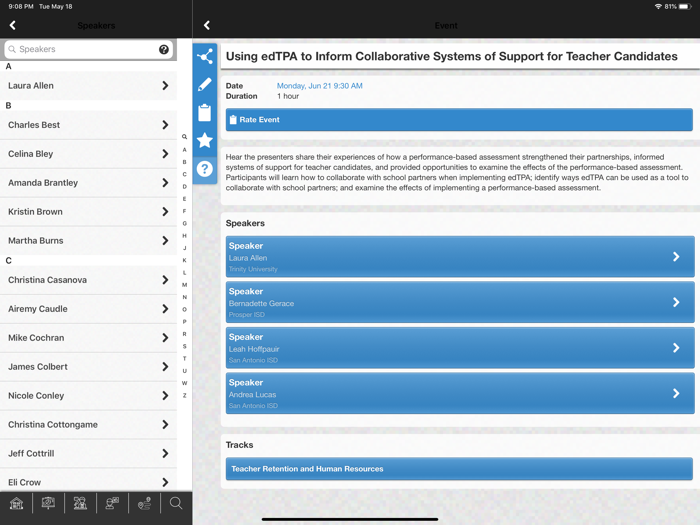Screen dimensions: 700x525
Task: Tap the chevron beside Christina Casanova
Action: coord(165,280)
